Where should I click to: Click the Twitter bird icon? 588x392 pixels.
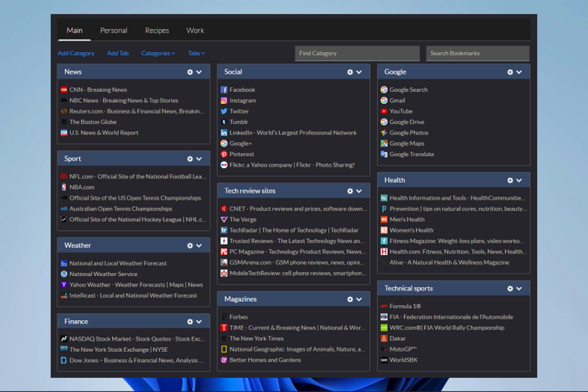[224, 111]
